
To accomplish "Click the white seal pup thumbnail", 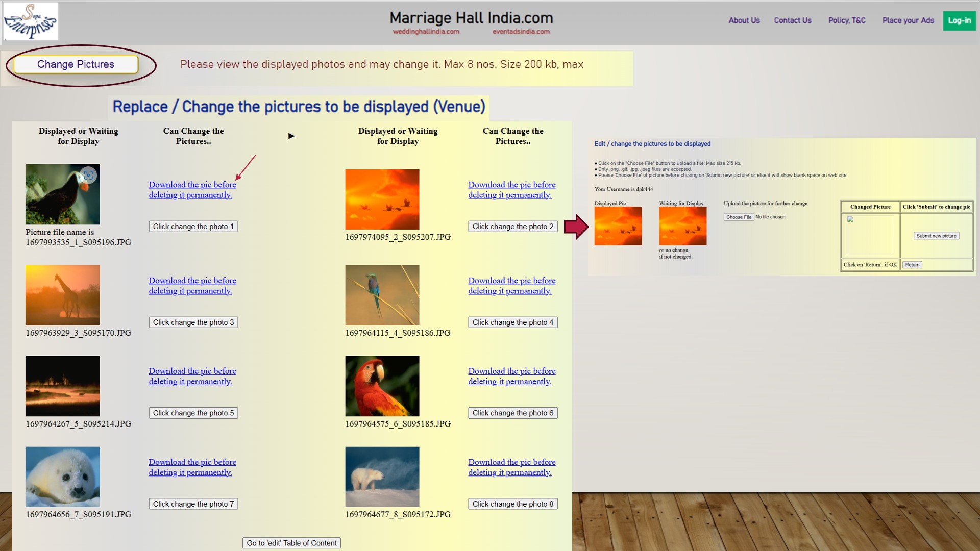I will pyautogui.click(x=63, y=477).
